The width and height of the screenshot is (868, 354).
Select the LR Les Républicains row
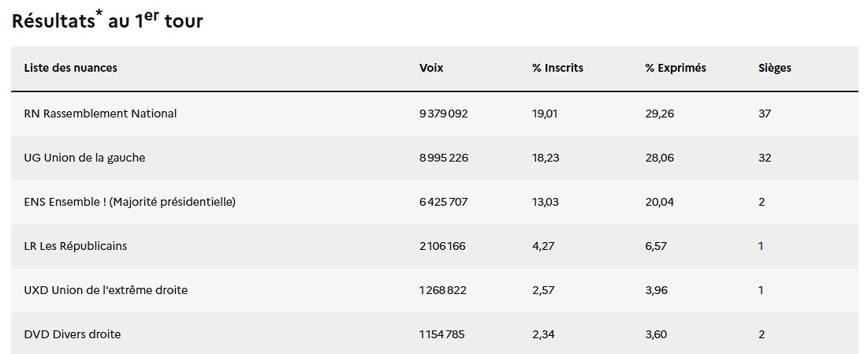pyautogui.click(x=76, y=246)
